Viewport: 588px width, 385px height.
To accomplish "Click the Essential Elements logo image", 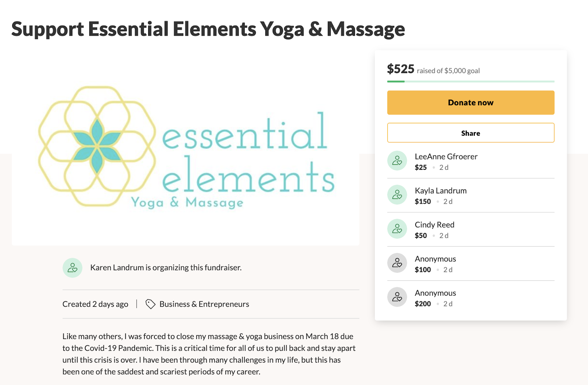I will click(186, 147).
